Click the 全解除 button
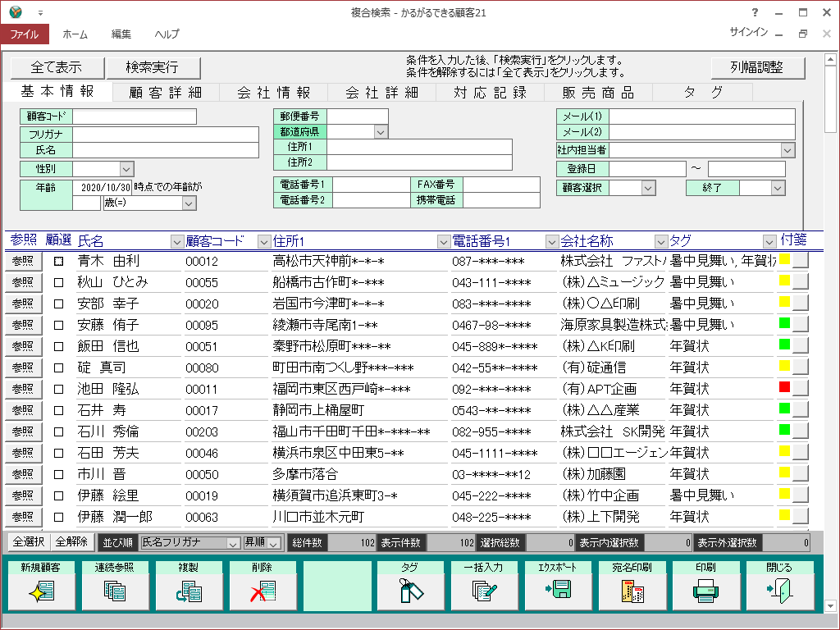 coord(72,542)
